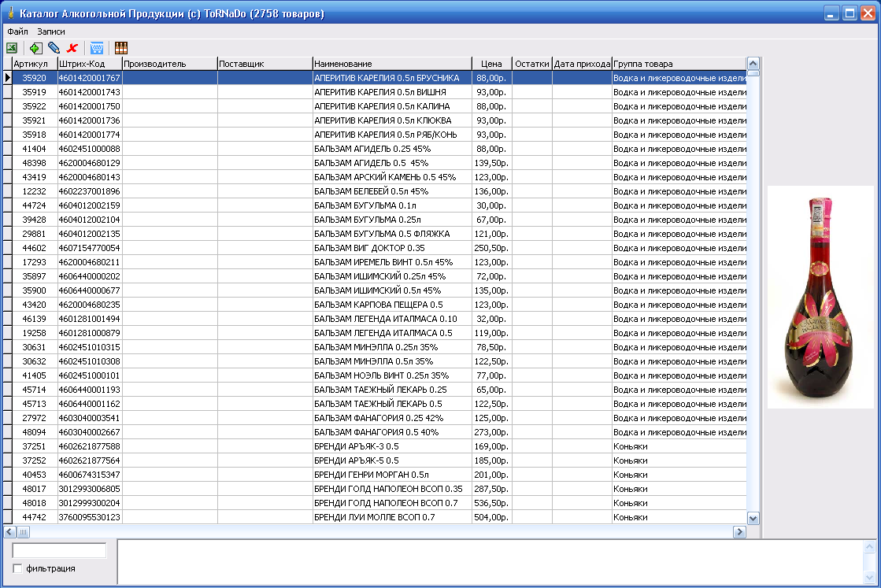Open the Файл menu
The width and height of the screenshot is (881, 588).
click(x=17, y=31)
